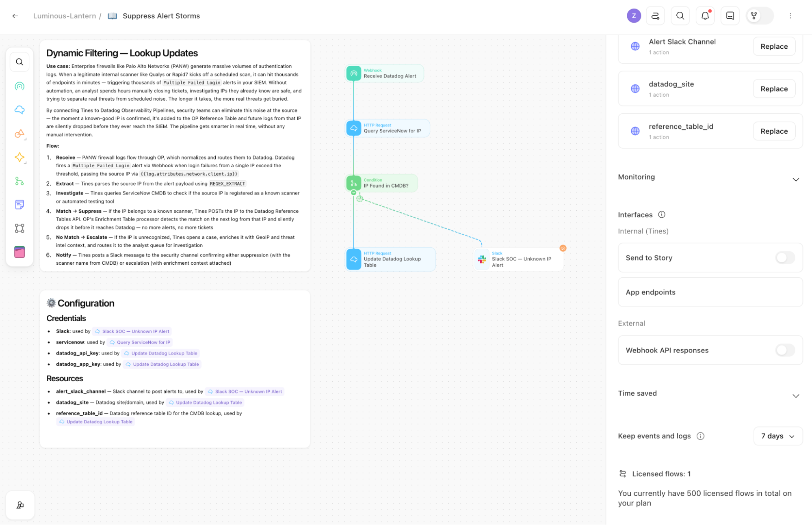Toggle the change control branch switch

(x=759, y=16)
